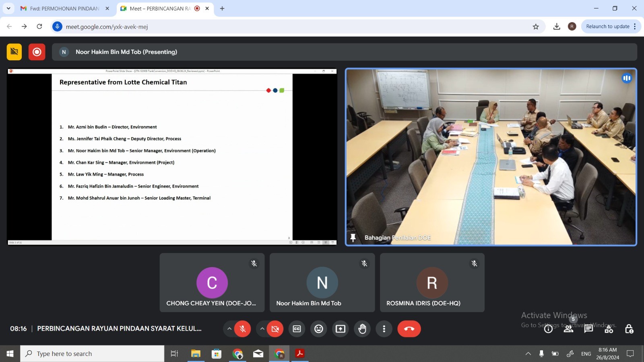Screen dimensions: 644x362
Task: Open more options three-dot menu in Meet
Action: [384, 329]
